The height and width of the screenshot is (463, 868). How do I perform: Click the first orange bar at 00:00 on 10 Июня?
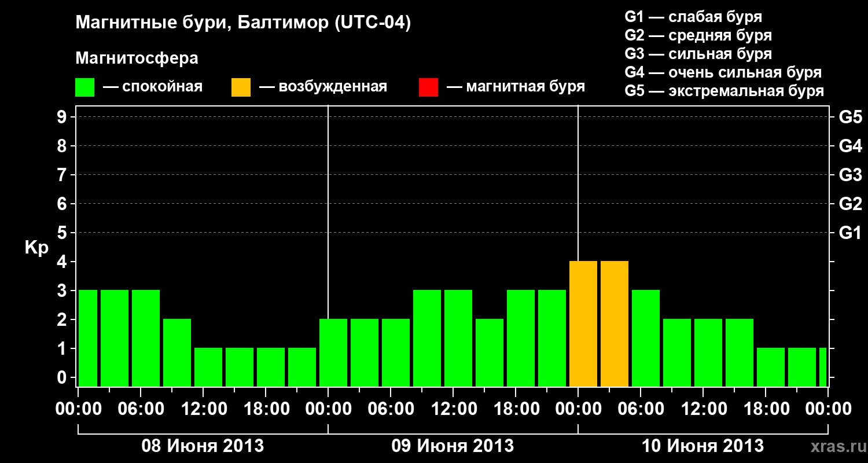(x=583, y=324)
